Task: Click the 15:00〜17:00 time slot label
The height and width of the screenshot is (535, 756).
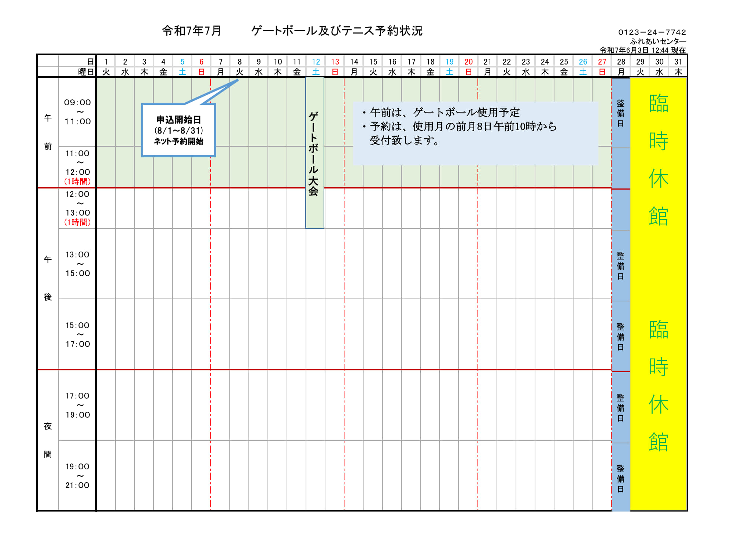Action: (x=77, y=334)
